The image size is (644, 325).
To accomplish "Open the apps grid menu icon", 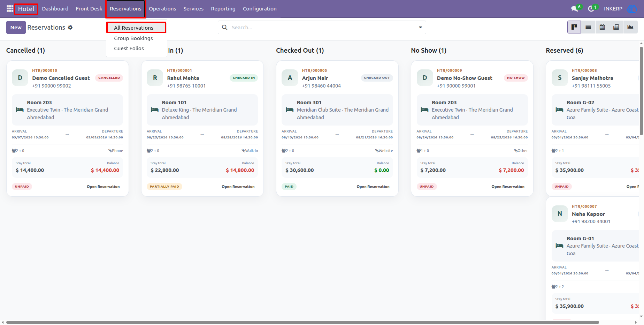I will coord(10,8).
